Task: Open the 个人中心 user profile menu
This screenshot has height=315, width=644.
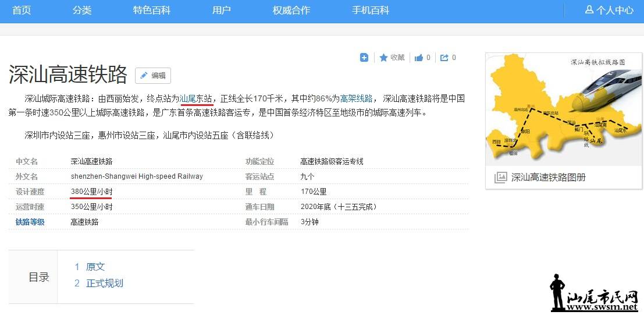Action: (x=609, y=10)
